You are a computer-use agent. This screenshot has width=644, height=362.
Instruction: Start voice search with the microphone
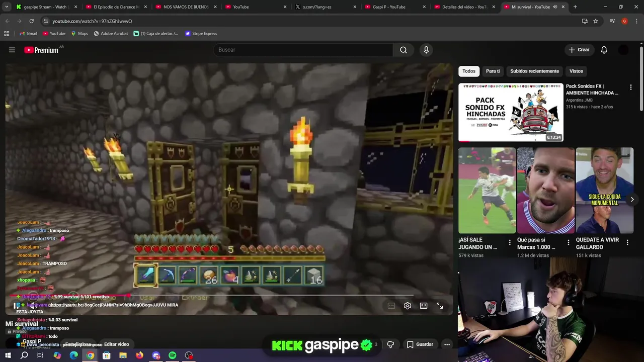(426, 50)
